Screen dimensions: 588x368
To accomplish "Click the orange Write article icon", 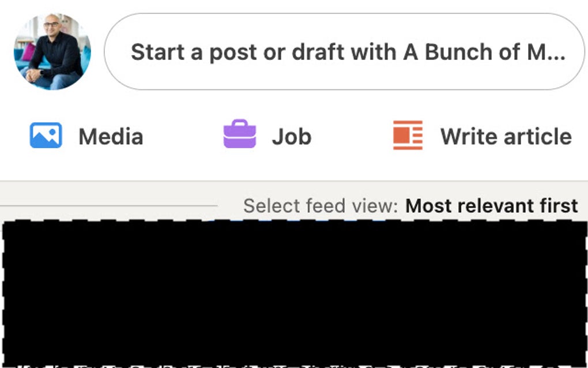I will coord(408,136).
